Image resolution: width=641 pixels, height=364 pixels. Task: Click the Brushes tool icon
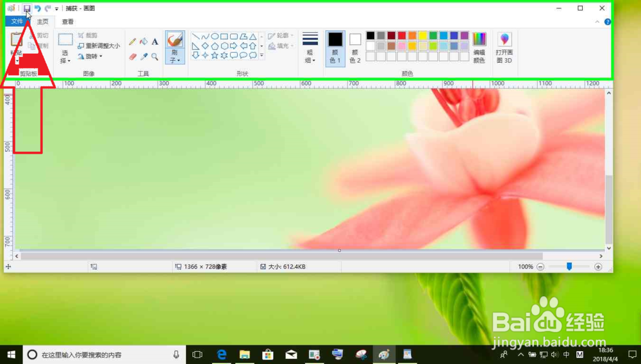[x=175, y=40]
